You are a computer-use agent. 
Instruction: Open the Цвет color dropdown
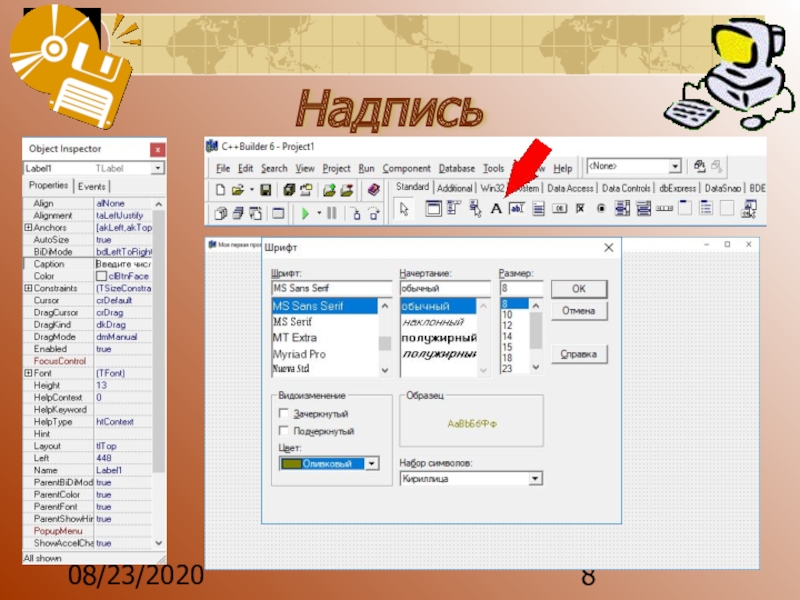pyautogui.click(x=371, y=463)
